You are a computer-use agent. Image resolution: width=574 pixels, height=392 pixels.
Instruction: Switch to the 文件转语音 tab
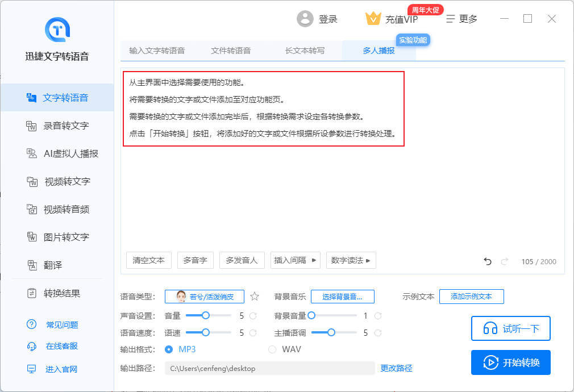[x=231, y=51]
